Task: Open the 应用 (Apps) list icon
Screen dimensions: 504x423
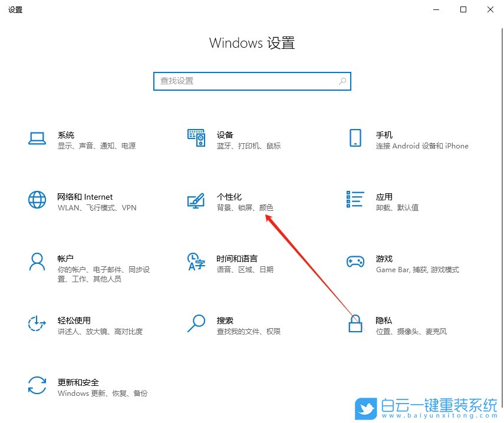Action: 355,200
